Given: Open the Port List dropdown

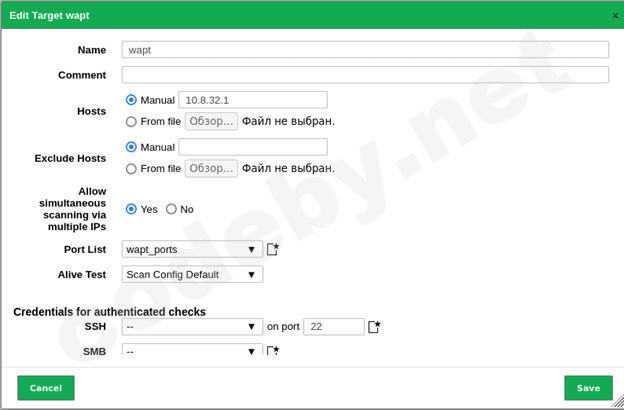Looking at the screenshot, I should click(x=192, y=250).
